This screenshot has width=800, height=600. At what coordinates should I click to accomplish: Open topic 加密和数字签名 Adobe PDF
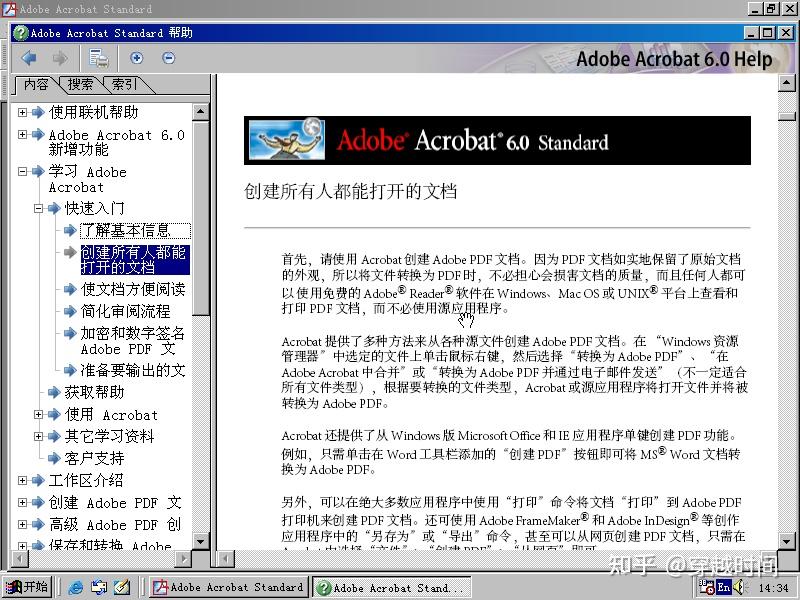[x=133, y=341]
